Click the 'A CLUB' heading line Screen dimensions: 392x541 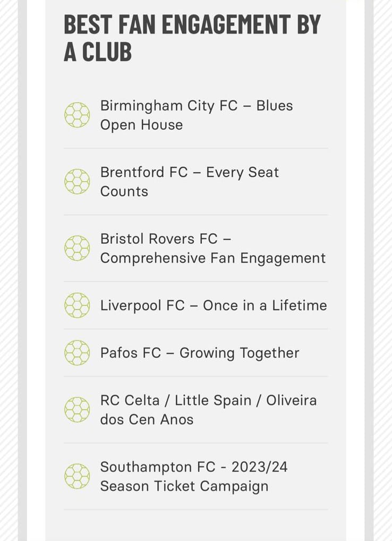pos(98,52)
